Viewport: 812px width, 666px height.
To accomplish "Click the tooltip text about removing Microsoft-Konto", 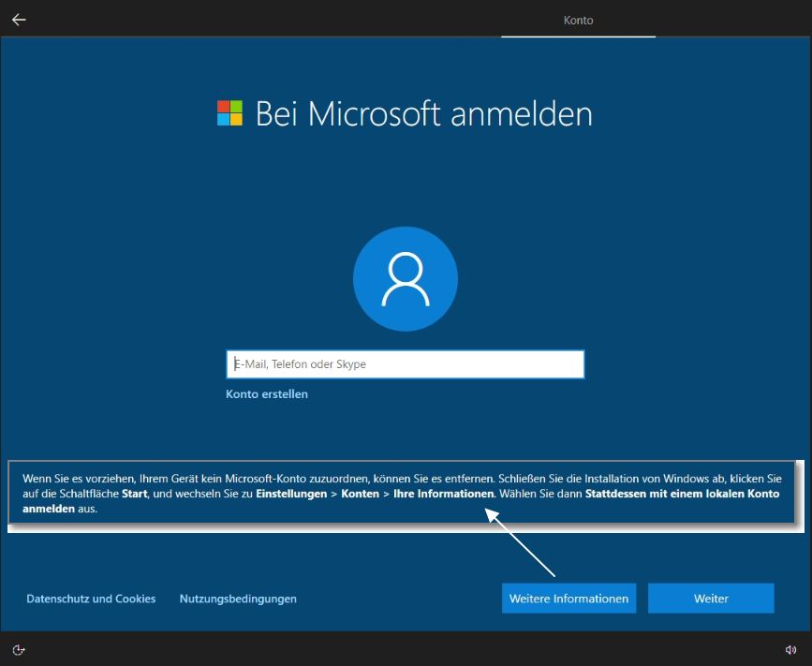I will (402, 494).
